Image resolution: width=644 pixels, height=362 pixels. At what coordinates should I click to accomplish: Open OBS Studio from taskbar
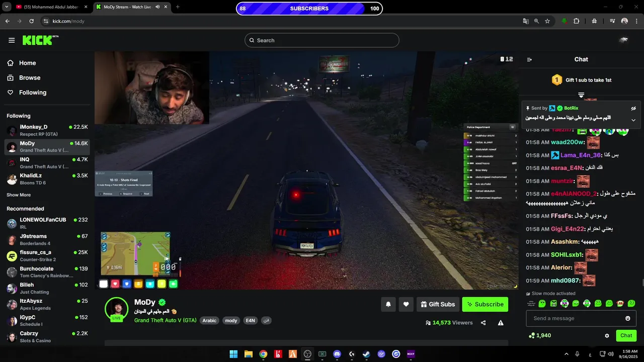(307, 354)
